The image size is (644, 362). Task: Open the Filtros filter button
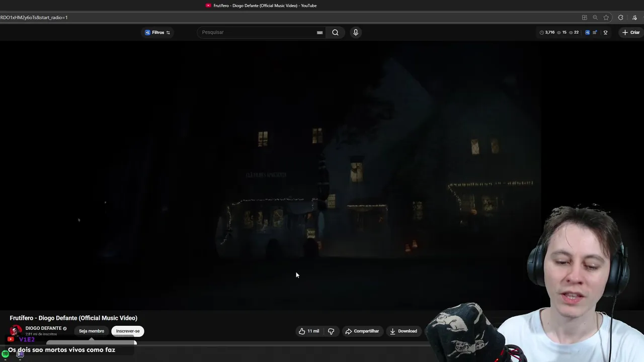click(157, 32)
